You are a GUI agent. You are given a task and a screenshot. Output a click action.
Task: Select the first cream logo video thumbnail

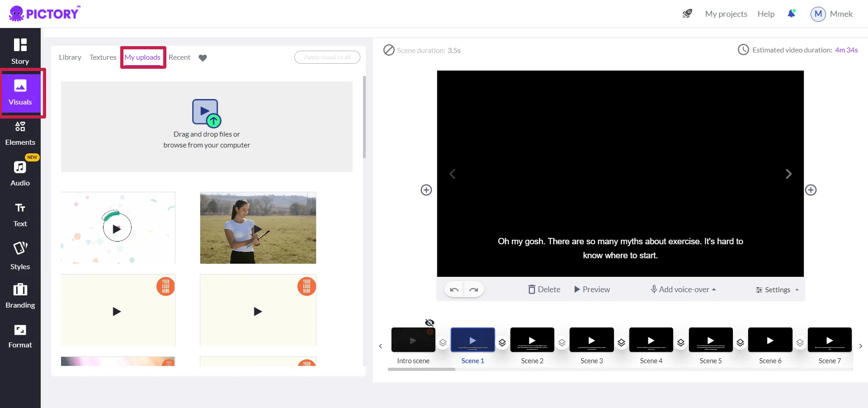pyautogui.click(x=118, y=310)
